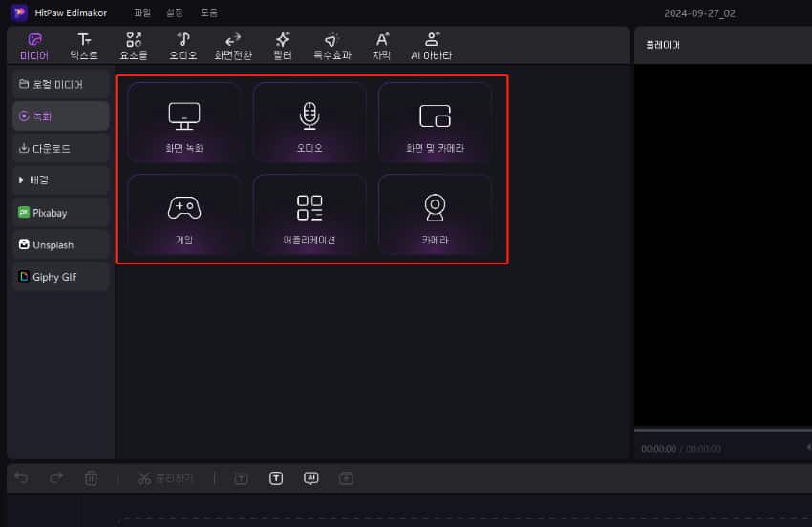812x527 pixels.
Task: Open the Transitions (화면전환) tab
Action: click(233, 45)
